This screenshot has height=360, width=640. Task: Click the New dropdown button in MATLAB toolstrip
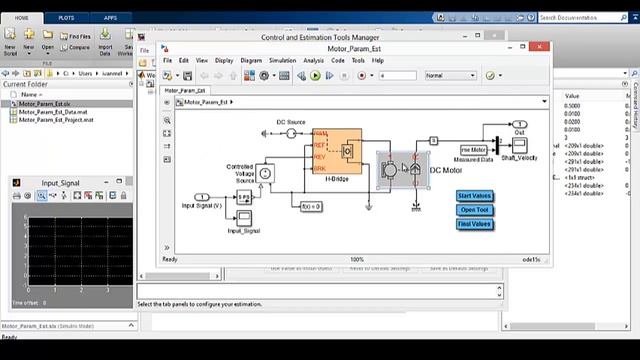click(29, 42)
